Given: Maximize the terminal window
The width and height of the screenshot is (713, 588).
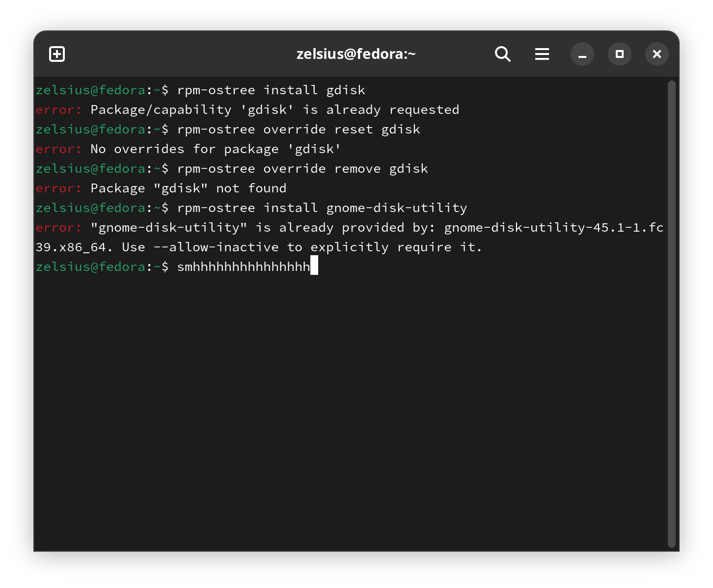Looking at the screenshot, I should [619, 54].
